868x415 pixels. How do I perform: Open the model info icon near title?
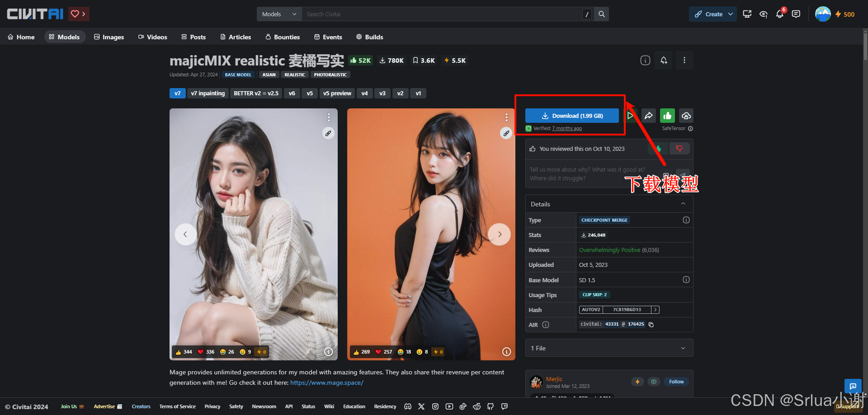[x=645, y=60]
